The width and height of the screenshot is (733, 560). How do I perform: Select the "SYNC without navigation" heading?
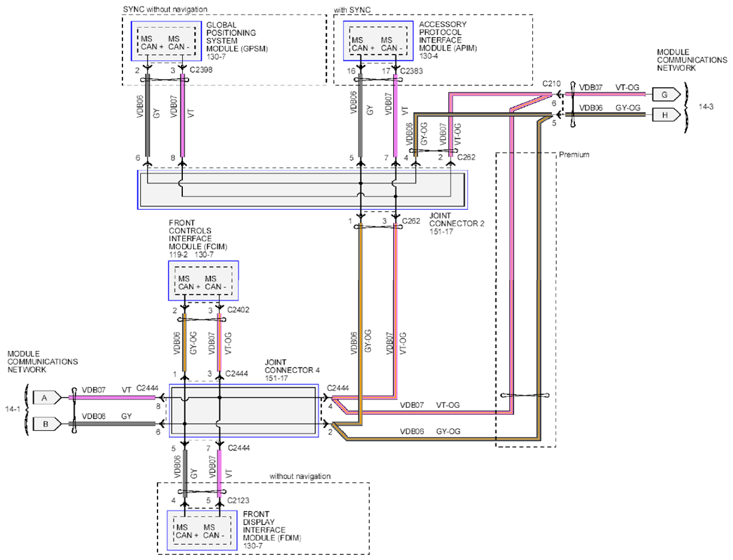[165, 9]
